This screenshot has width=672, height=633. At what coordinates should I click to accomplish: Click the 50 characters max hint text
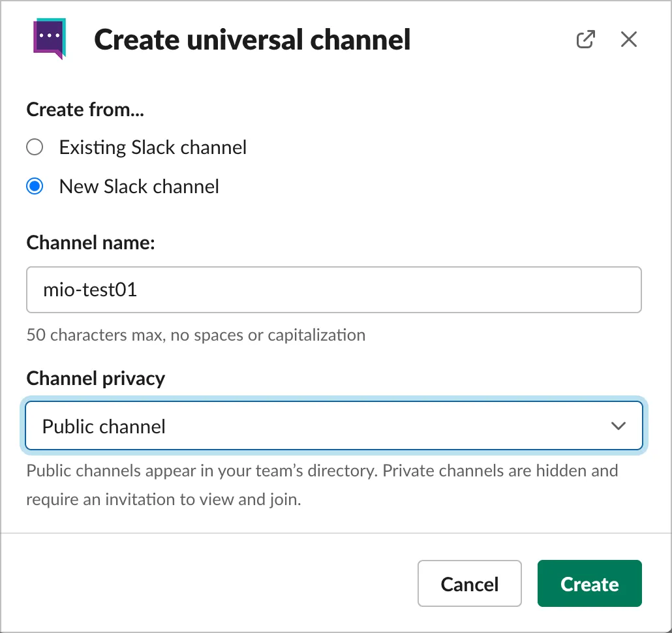click(x=196, y=335)
